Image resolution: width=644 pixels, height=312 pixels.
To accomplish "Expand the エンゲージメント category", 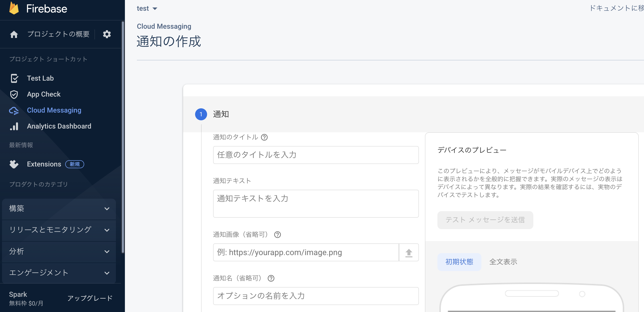I will (x=59, y=273).
